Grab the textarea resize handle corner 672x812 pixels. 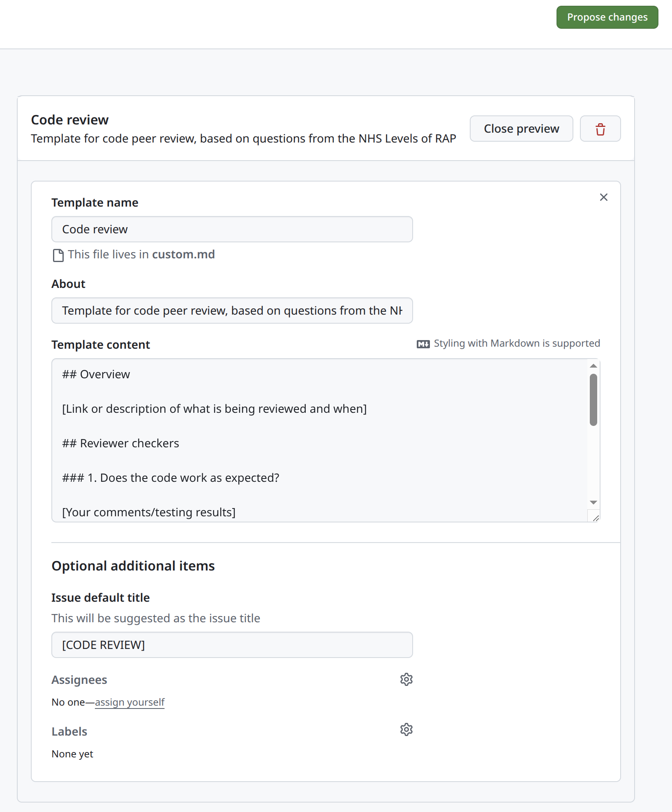point(596,518)
